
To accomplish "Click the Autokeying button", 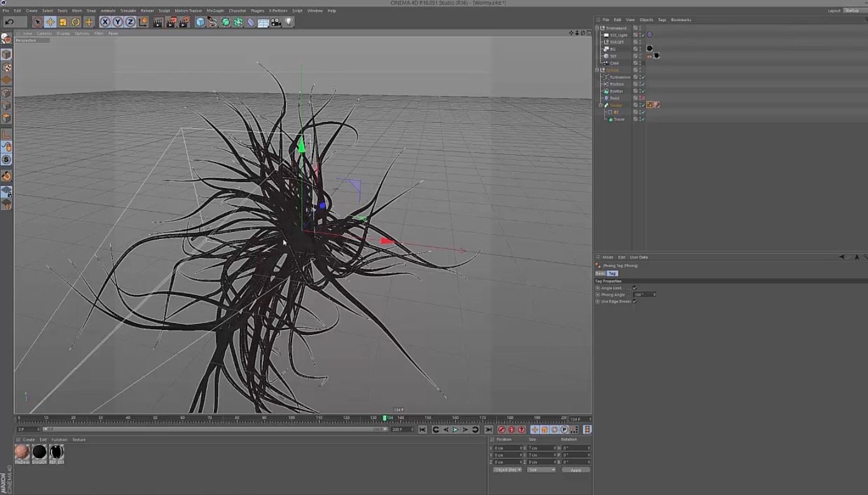I will [x=512, y=430].
